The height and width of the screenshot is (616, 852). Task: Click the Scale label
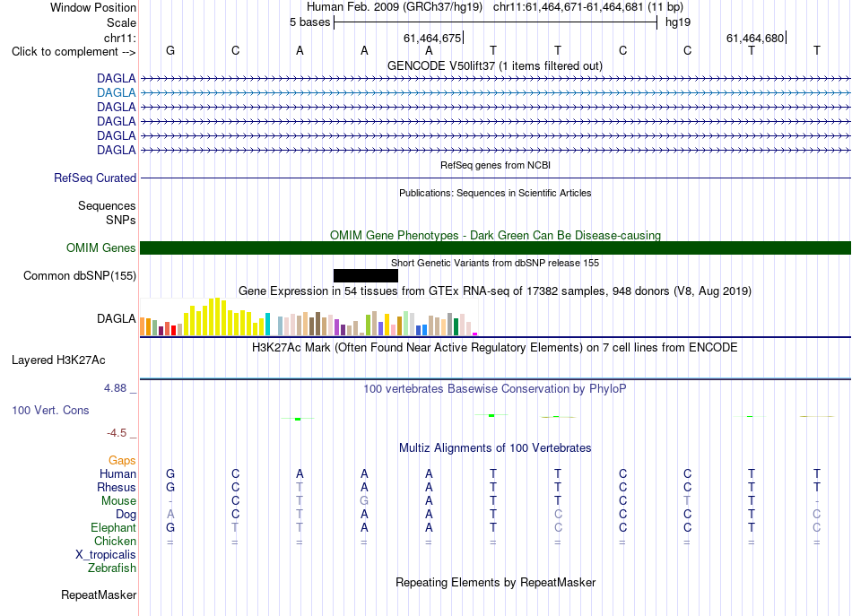click(x=121, y=22)
